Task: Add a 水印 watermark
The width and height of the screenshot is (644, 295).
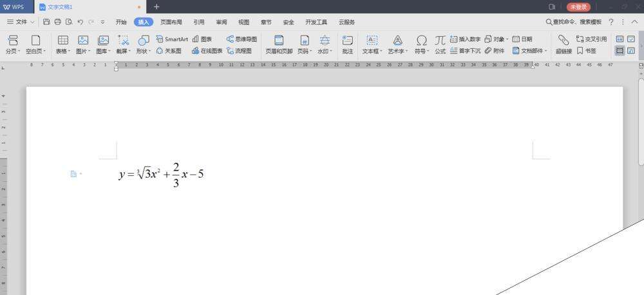Action: pyautogui.click(x=325, y=45)
